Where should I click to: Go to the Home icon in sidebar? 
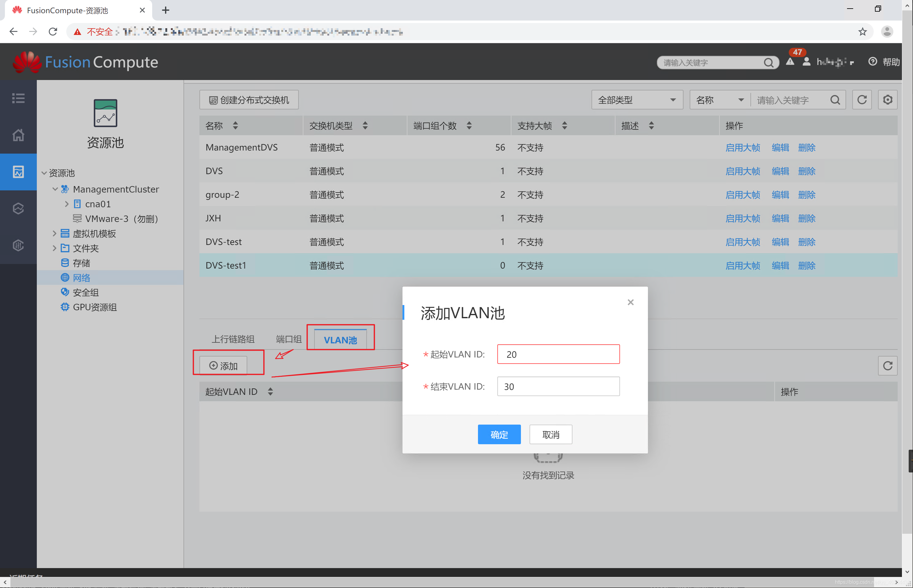[18, 135]
